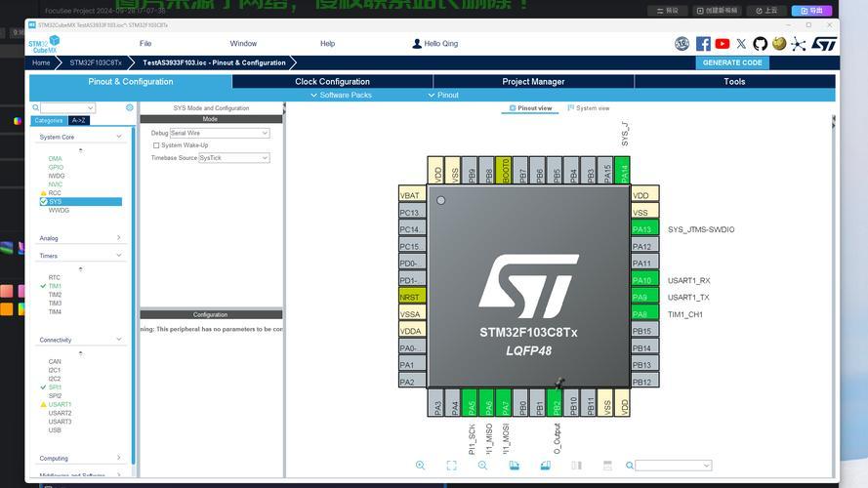
Task: Open the YouTube link icon
Action: (722, 44)
